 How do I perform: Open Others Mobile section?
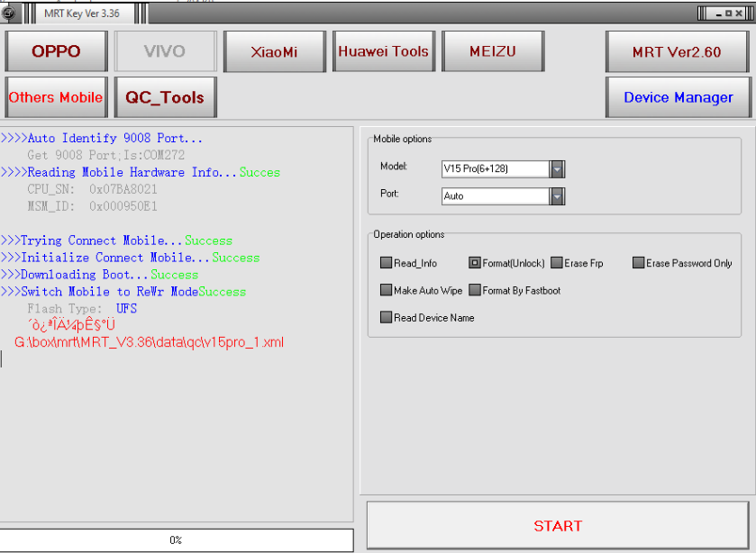(x=57, y=97)
